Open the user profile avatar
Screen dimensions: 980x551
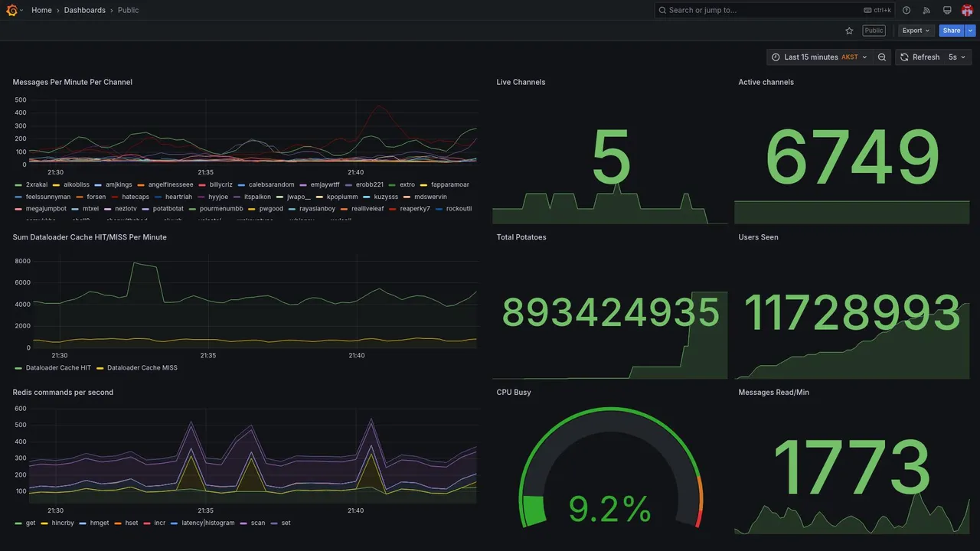(967, 10)
